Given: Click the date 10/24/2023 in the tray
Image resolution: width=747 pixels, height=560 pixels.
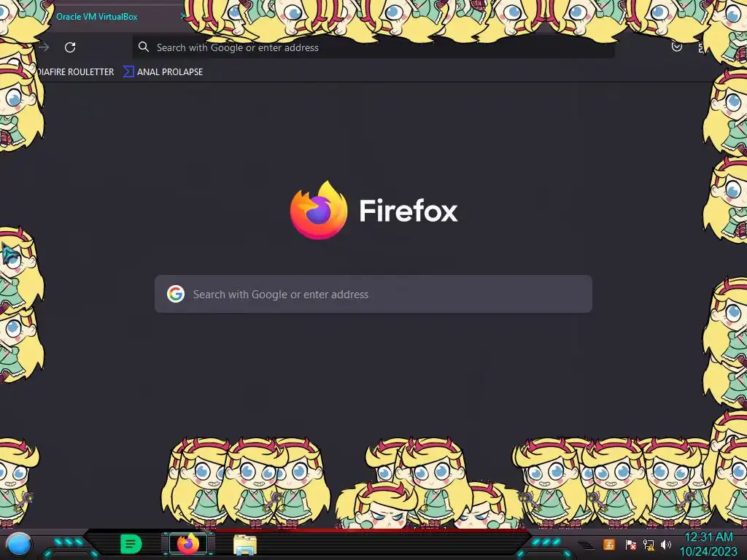Looking at the screenshot, I should click(708, 551).
